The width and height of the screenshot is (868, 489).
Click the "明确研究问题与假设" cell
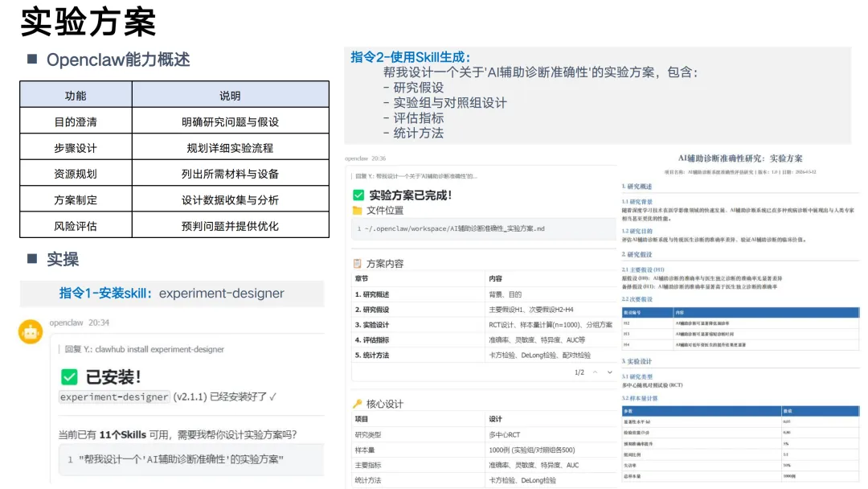point(231,121)
